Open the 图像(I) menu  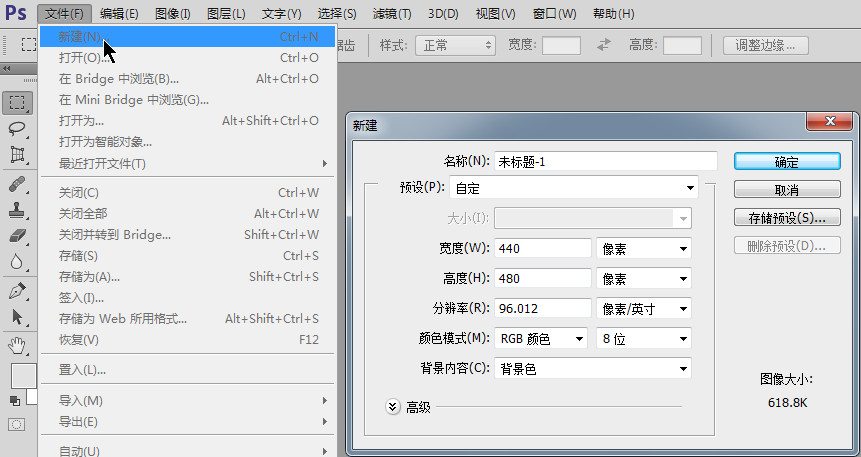point(172,14)
